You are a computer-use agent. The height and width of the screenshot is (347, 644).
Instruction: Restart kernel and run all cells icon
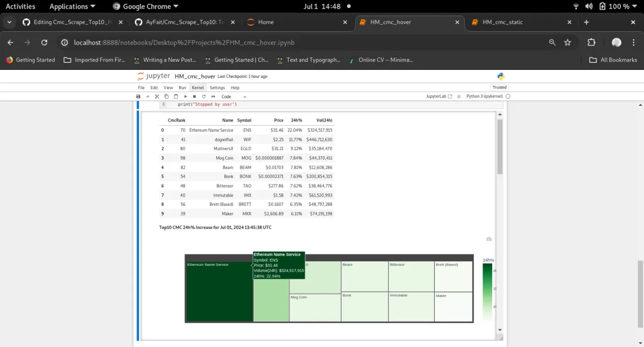pyautogui.click(x=213, y=97)
